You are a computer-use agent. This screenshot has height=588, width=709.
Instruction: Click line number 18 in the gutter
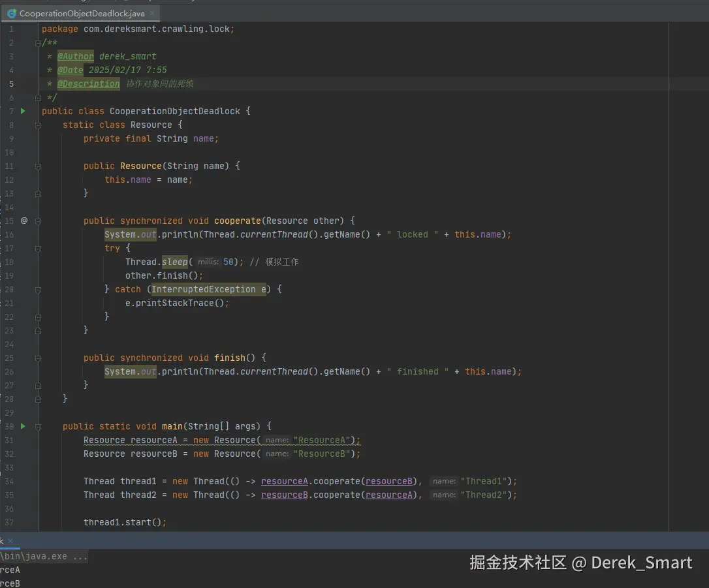pos(9,262)
